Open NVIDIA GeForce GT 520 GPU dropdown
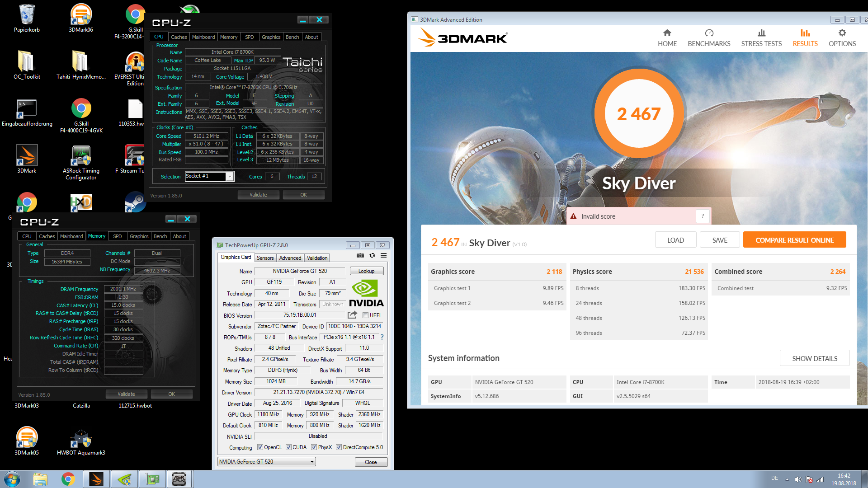 (266, 461)
